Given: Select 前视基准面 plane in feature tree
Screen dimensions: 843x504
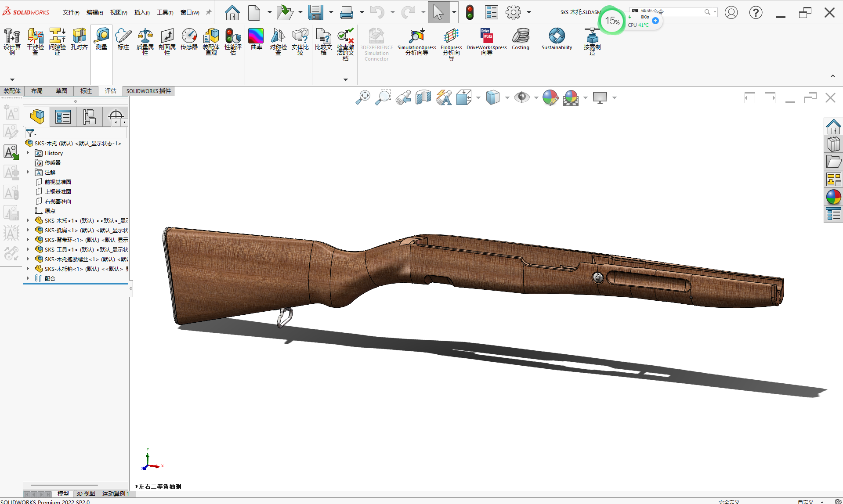Looking at the screenshot, I should (x=58, y=182).
